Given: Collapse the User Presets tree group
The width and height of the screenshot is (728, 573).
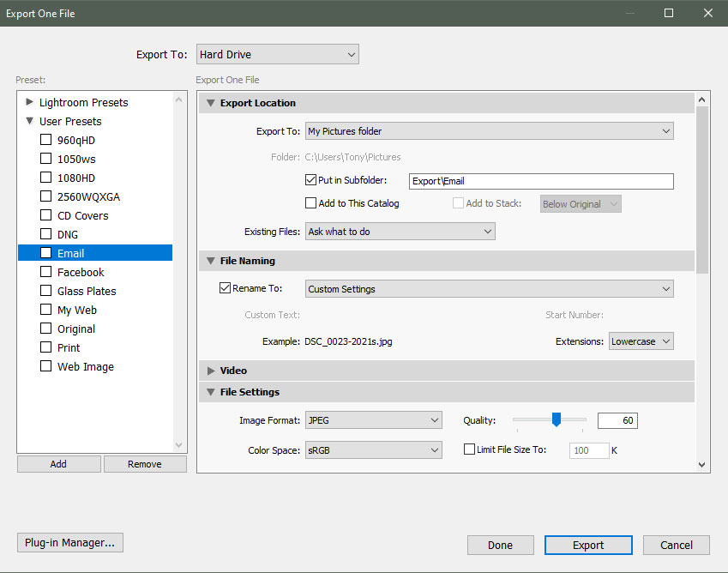Looking at the screenshot, I should pyautogui.click(x=30, y=121).
